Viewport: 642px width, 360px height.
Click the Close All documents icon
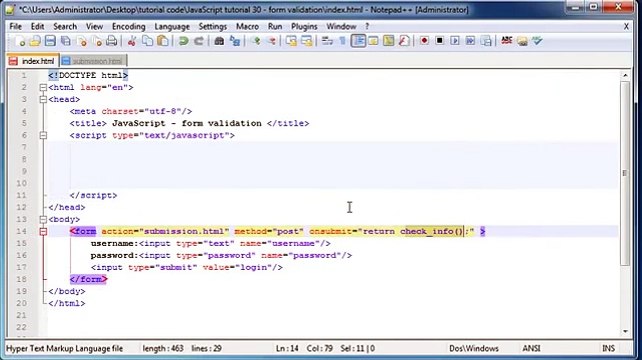pos(97,41)
